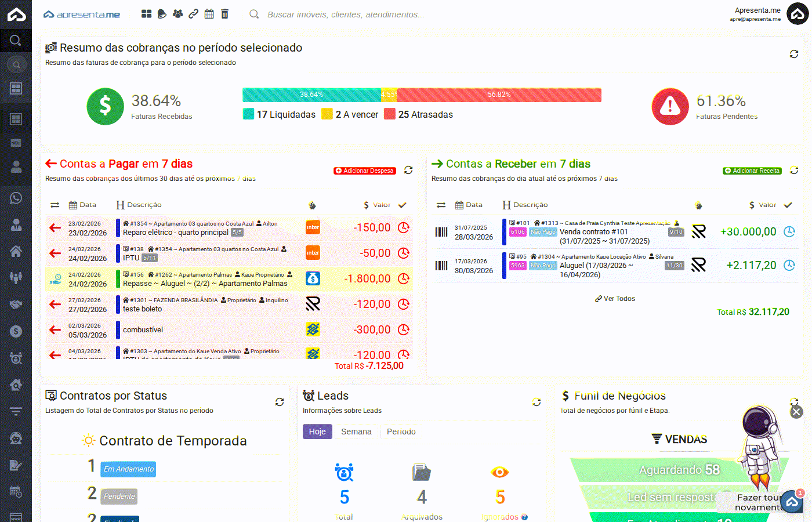Open the notifications bell in top toolbar
The height and width of the screenshot is (522, 812).
[162, 14]
